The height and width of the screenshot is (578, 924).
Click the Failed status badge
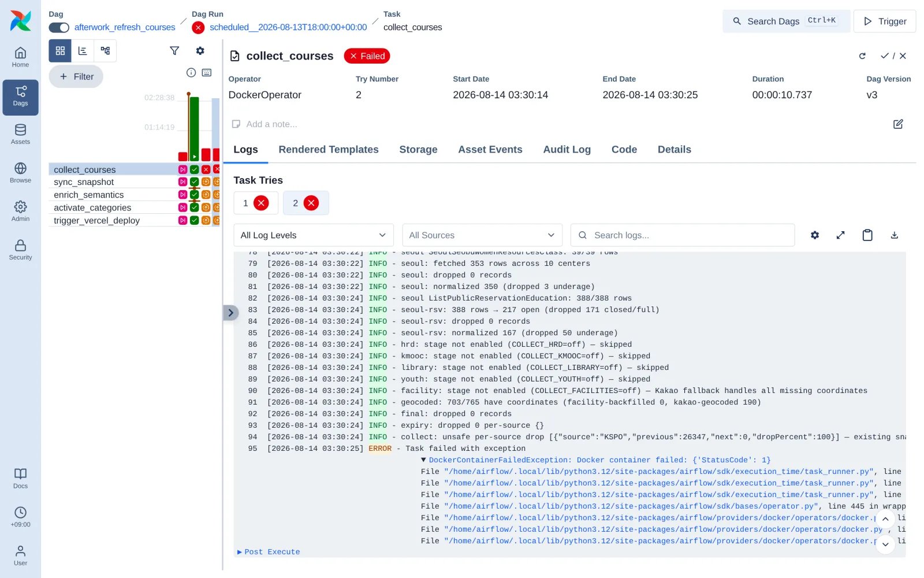click(x=367, y=56)
